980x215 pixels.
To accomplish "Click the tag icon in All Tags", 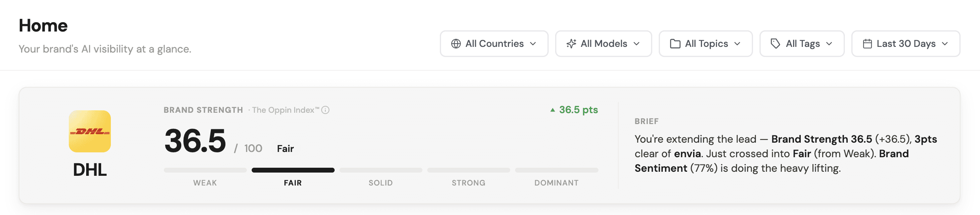I will coord(775,44).
